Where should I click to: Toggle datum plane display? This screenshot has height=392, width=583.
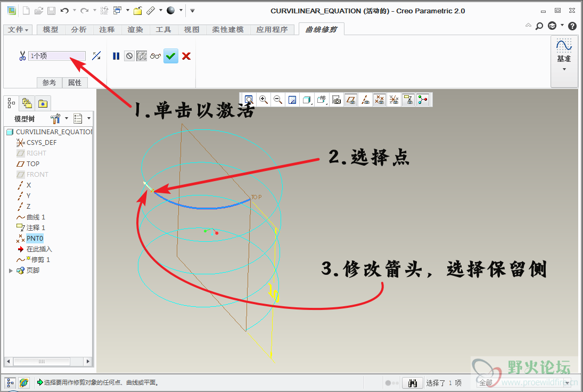point(351,100)
